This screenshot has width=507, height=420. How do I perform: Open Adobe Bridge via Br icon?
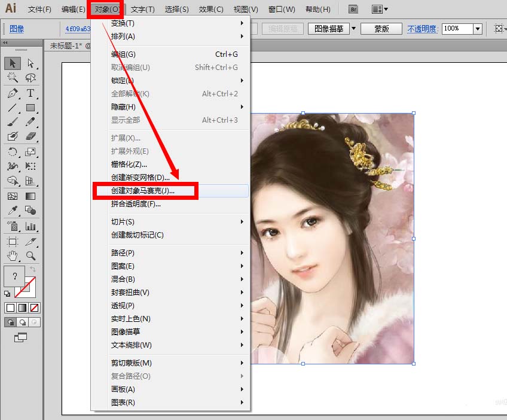[x=353, y=10]
